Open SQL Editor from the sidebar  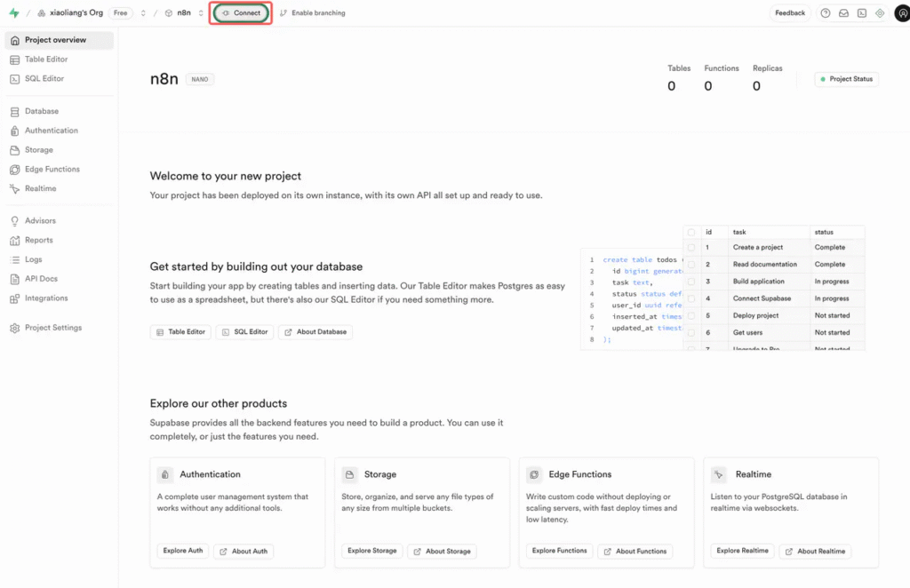tap(44, 79)
